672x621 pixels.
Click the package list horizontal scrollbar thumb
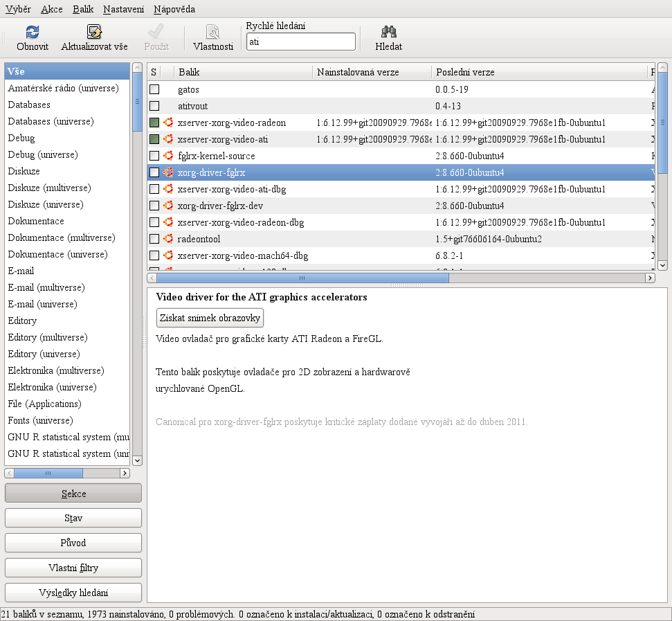[x=302, y=278]
